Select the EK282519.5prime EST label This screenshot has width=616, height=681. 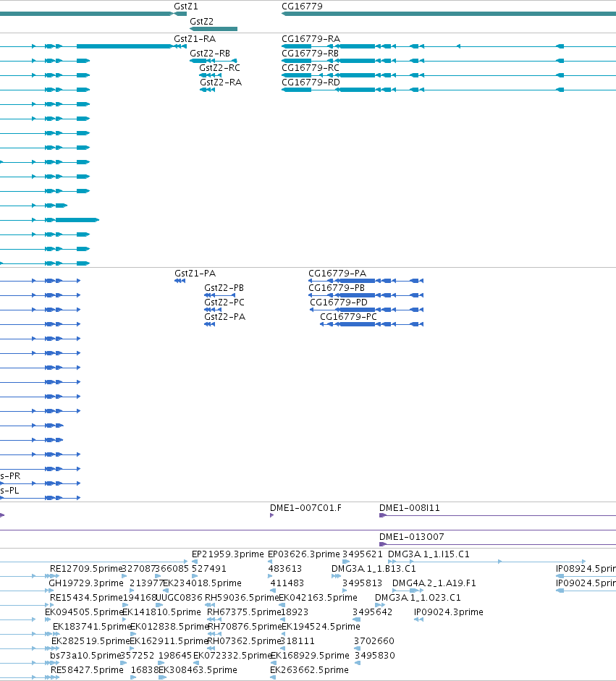[x=90, y=641]
